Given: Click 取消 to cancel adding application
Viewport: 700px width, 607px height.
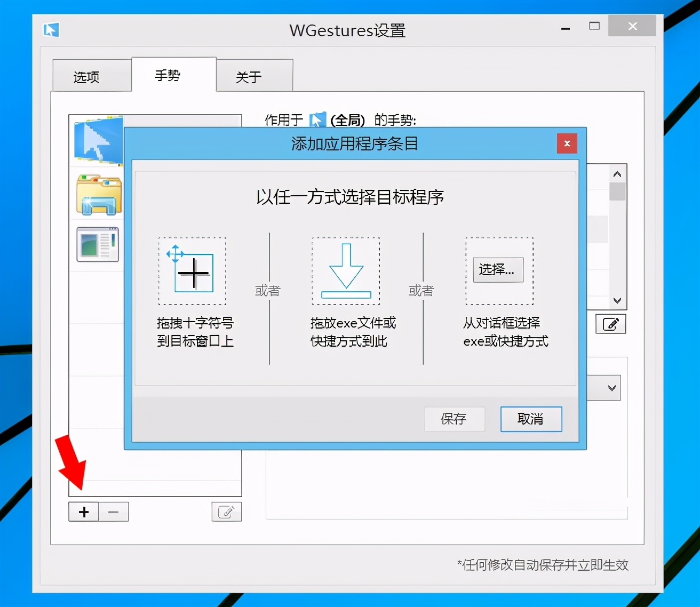Looking at the screenshot, I should [531, 419].
